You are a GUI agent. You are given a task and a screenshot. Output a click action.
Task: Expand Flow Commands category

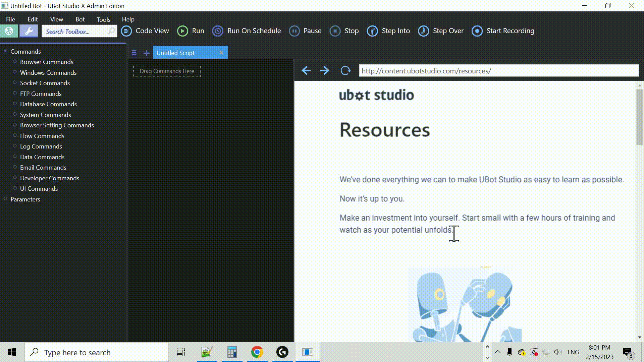(x=15, y=135)
